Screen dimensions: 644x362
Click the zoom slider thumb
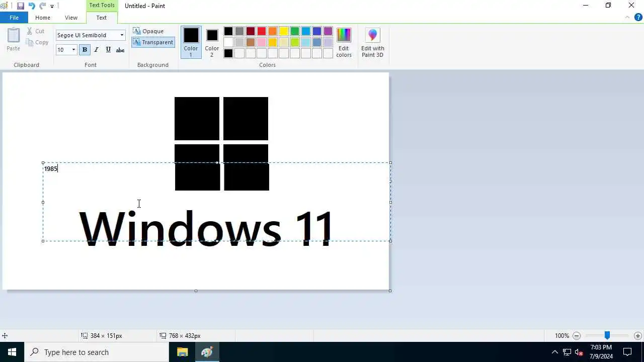point(607,335)
